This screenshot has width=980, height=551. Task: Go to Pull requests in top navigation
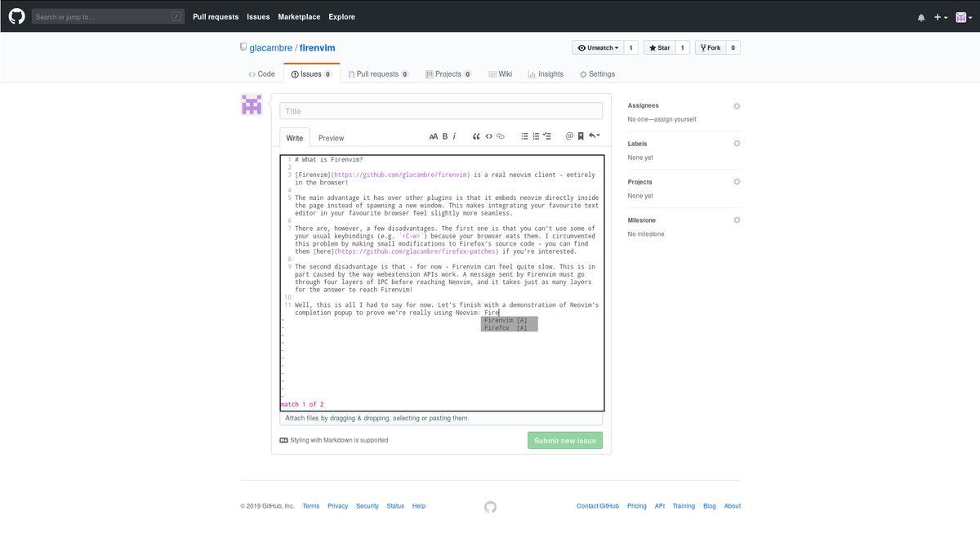(x=216, y=16)
